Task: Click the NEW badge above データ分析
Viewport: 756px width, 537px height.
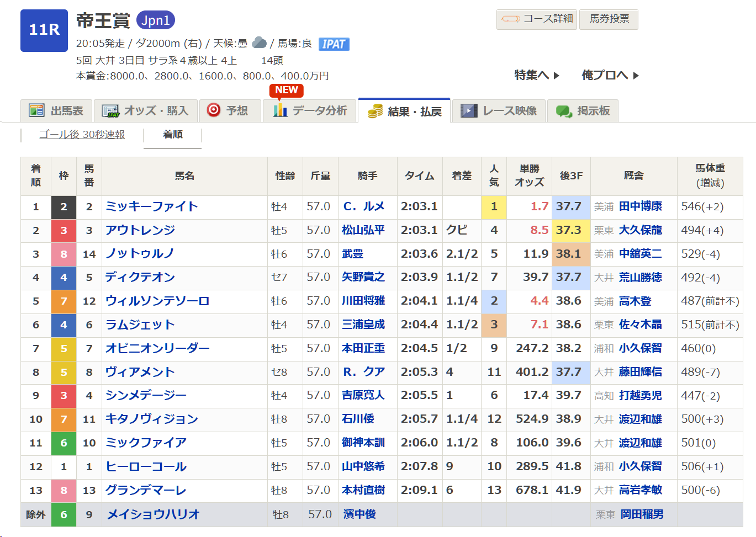Action: [x=286, y=90]
